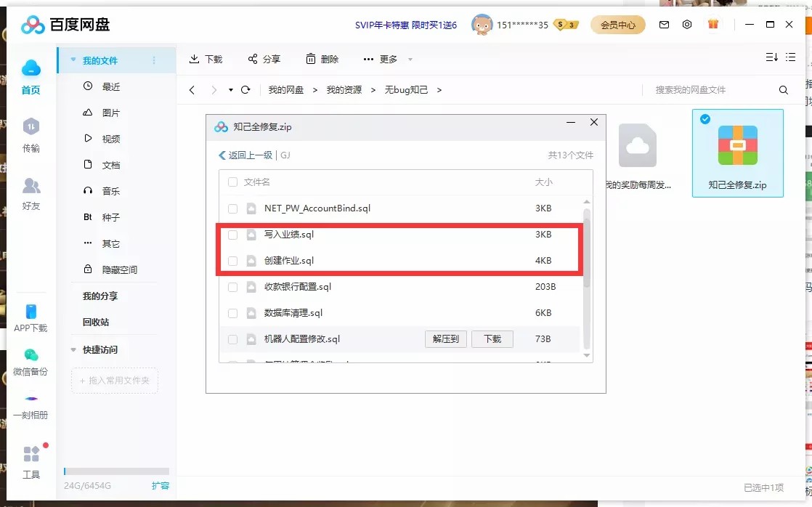
Task: Check the 创建作业.sql checkbox
Action: click(232, 261)
